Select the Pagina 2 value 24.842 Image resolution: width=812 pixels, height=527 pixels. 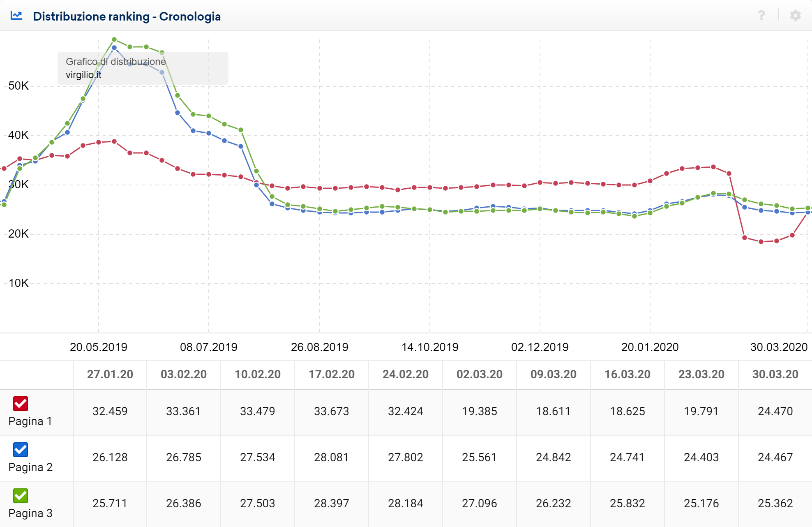tap(554, 458)
